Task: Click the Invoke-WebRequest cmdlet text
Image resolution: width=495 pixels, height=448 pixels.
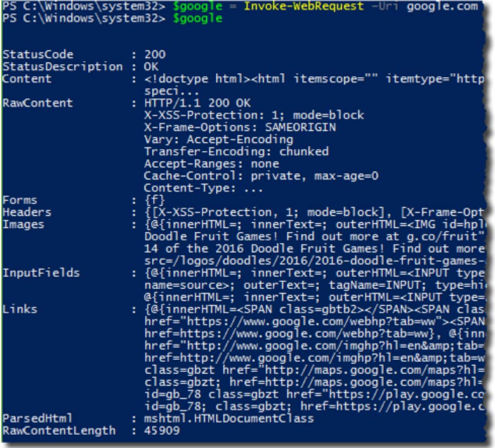Action: tap(304, 6)
